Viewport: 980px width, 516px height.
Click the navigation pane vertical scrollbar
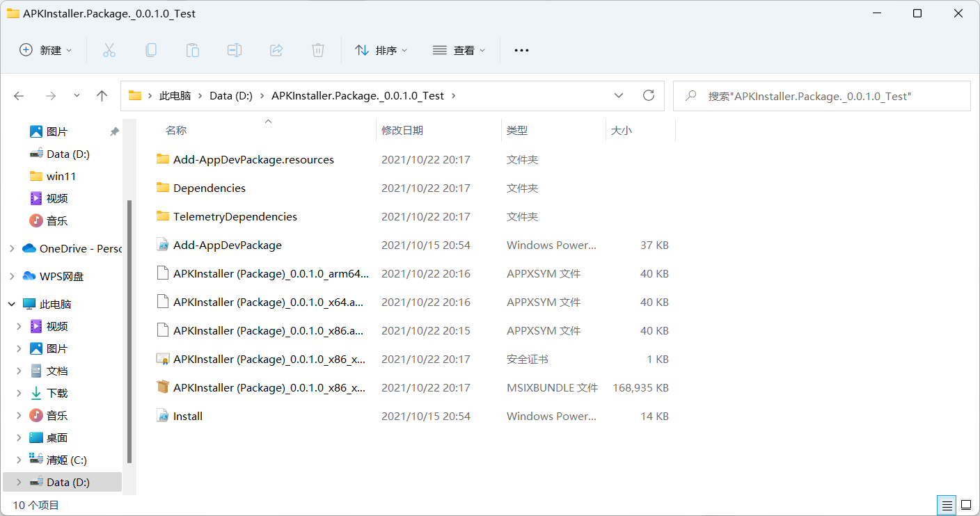(129, 332)
